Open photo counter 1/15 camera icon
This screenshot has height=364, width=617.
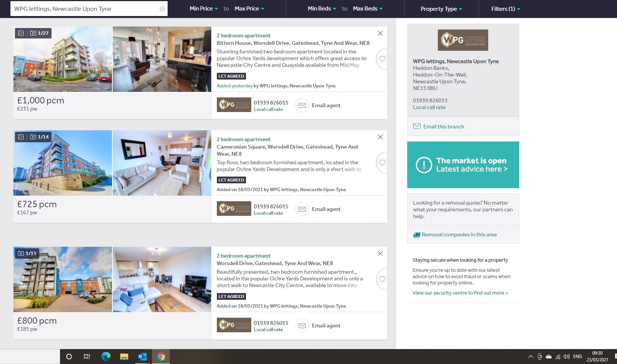tap(21, 253)
